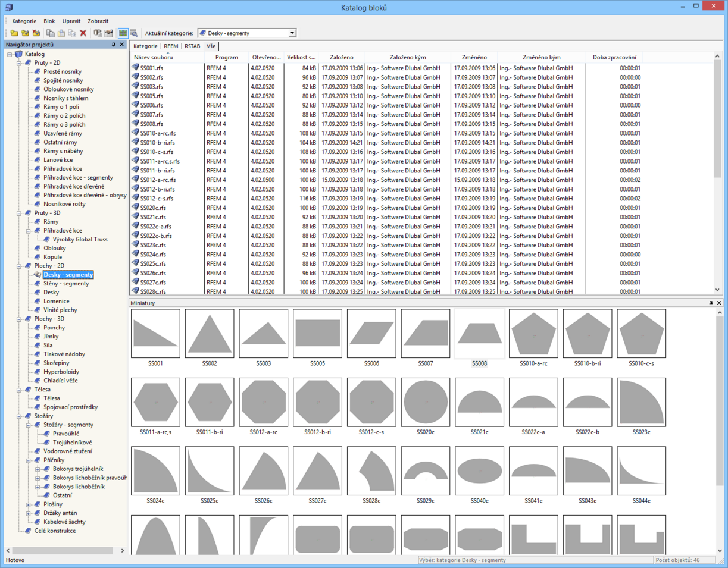
Task: Collapse the Pruty - 2D tree branch
Action: pyautogui.click(x=18, y=62)
